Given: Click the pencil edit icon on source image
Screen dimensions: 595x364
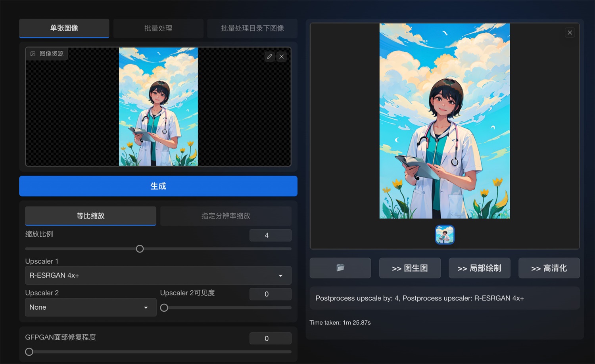Looking at the screenshot, I should pyautogui.click(x=269, y=57).
